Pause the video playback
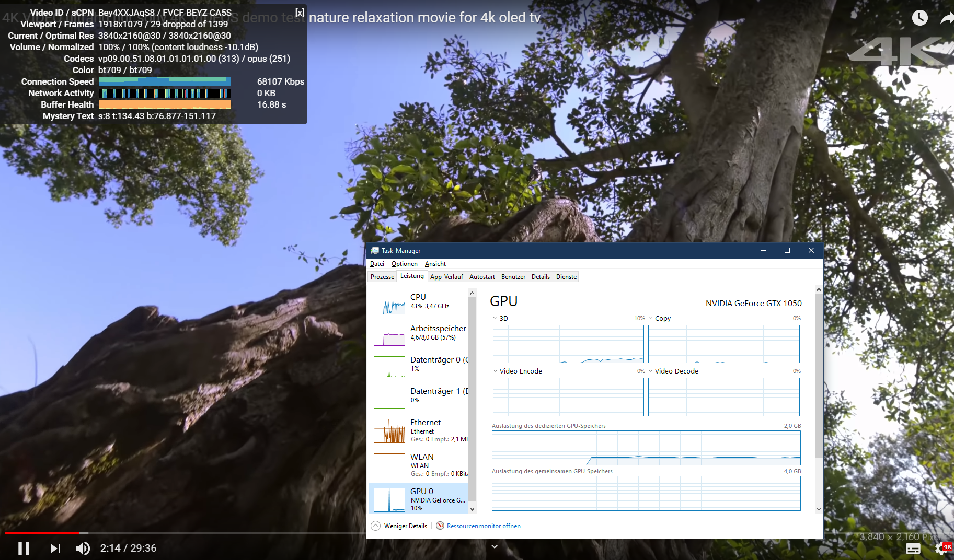Image resolution: width=954 pixels, height=560 pixels. pos(24,548)
